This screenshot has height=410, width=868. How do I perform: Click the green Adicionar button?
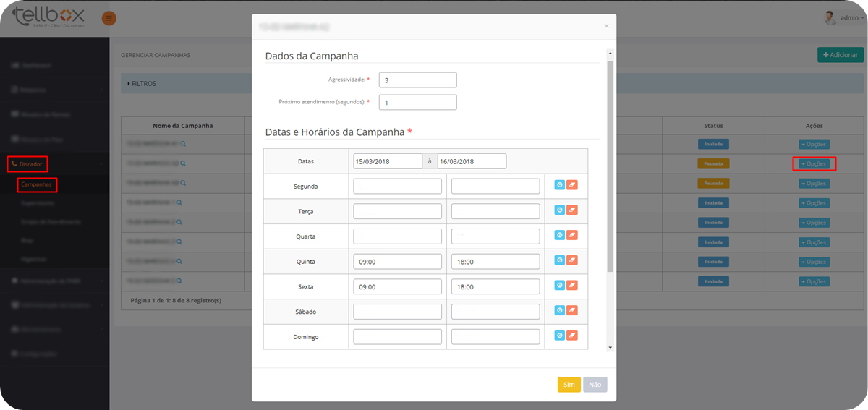[841, 55]
